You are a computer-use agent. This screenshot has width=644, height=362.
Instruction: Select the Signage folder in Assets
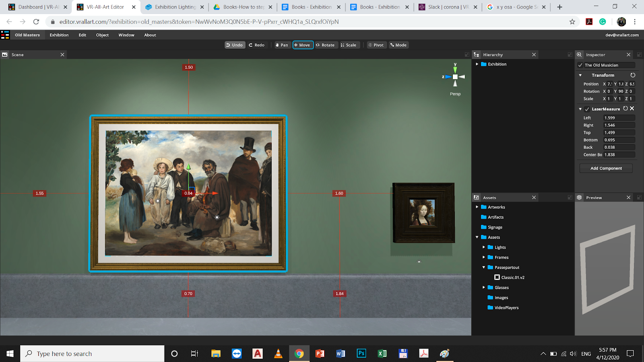point(495,227)
